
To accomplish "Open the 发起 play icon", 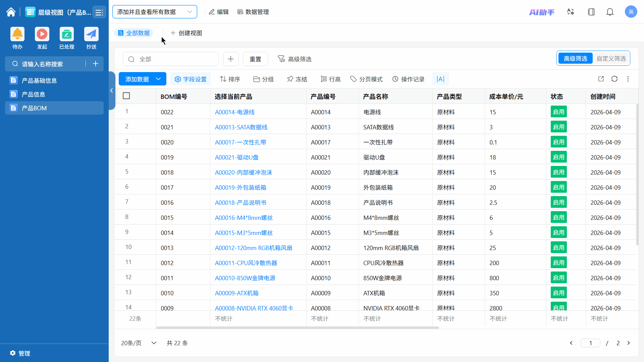I will click(x=42, y=34).
